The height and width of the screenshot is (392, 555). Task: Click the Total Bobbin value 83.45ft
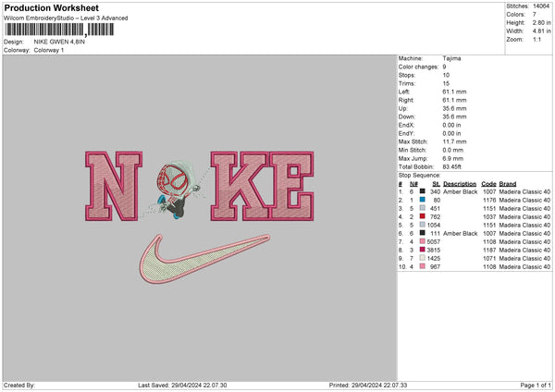click(451, 166)
